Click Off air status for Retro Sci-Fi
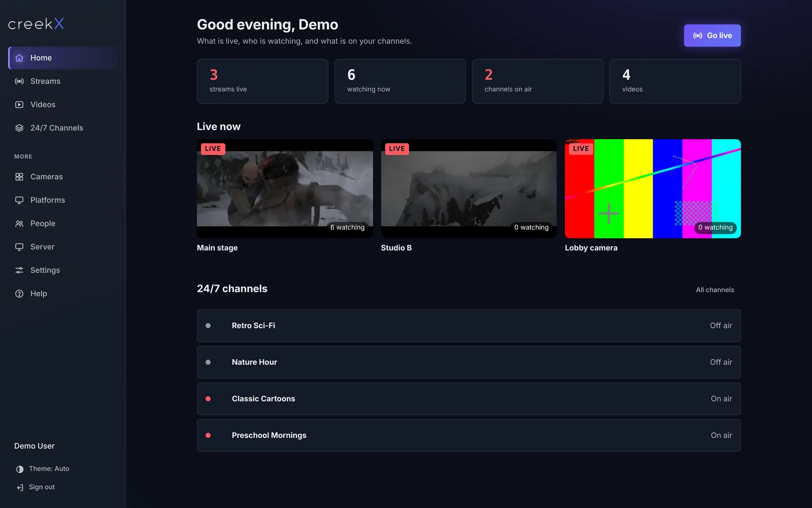 tap(721, 326)
